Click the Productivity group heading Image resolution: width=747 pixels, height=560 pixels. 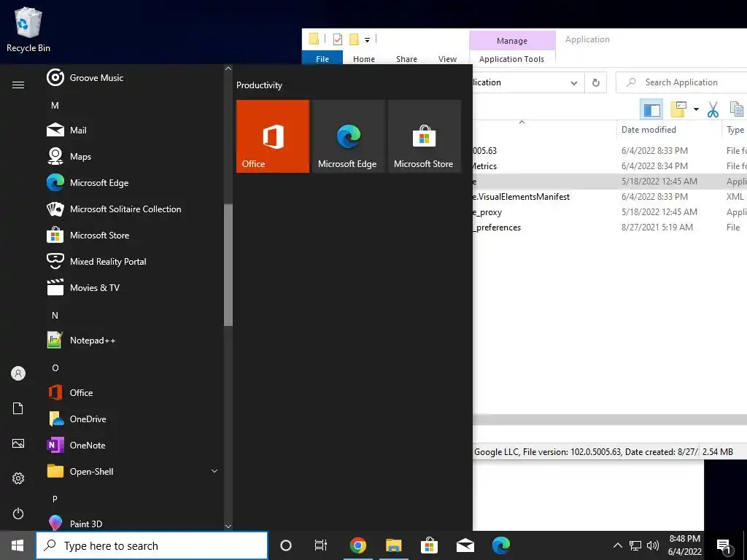coord(259,85)
